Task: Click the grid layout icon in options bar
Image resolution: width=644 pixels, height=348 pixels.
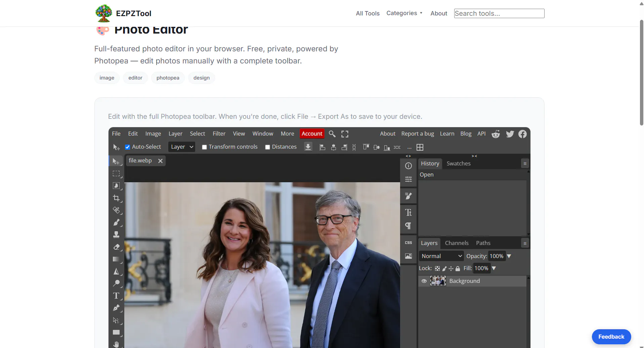Action: [420, 147]
